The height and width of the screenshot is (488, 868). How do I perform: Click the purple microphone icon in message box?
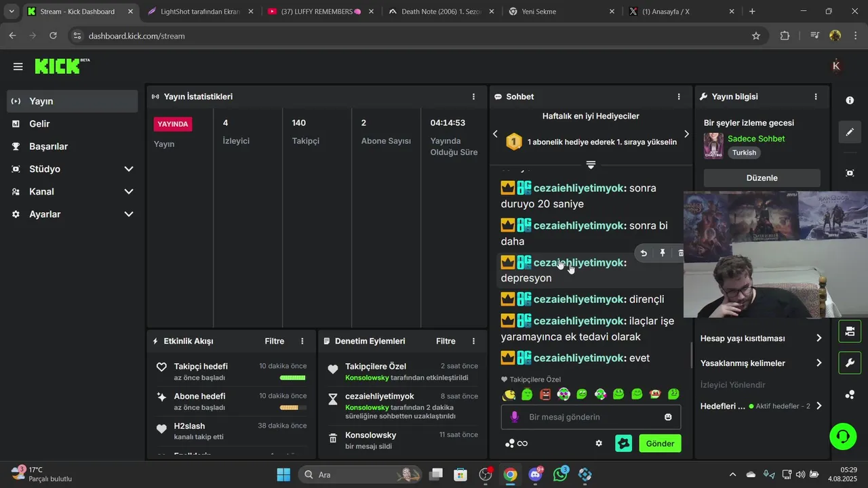(x=514, y=417)
